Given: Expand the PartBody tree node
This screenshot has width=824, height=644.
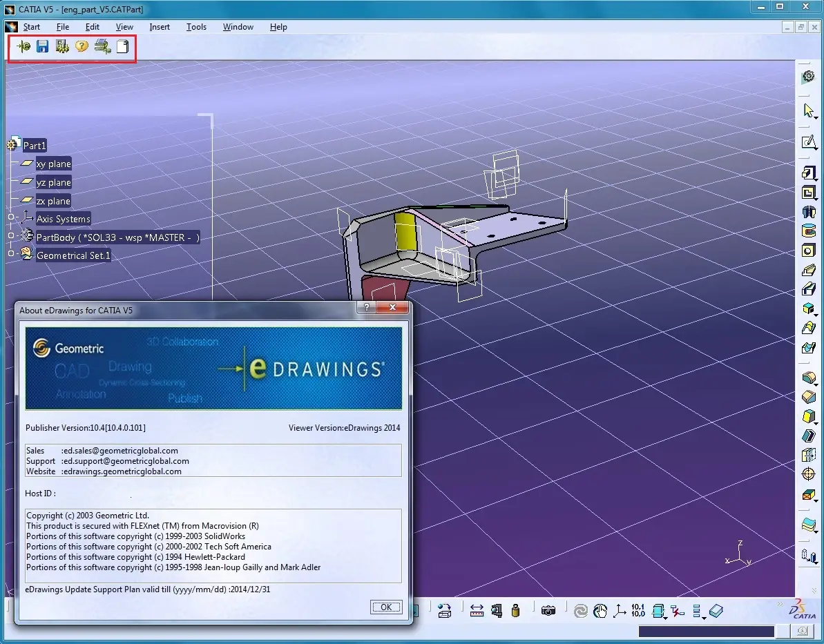Looking at the screenshot, I should pyautogui.click(x=11, y=235).
